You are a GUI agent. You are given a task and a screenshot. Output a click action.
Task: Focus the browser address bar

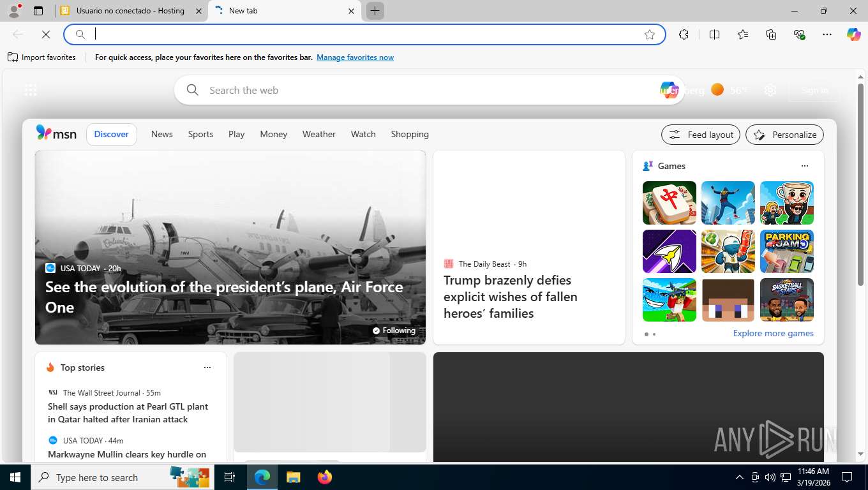click(x=364, y=34)
